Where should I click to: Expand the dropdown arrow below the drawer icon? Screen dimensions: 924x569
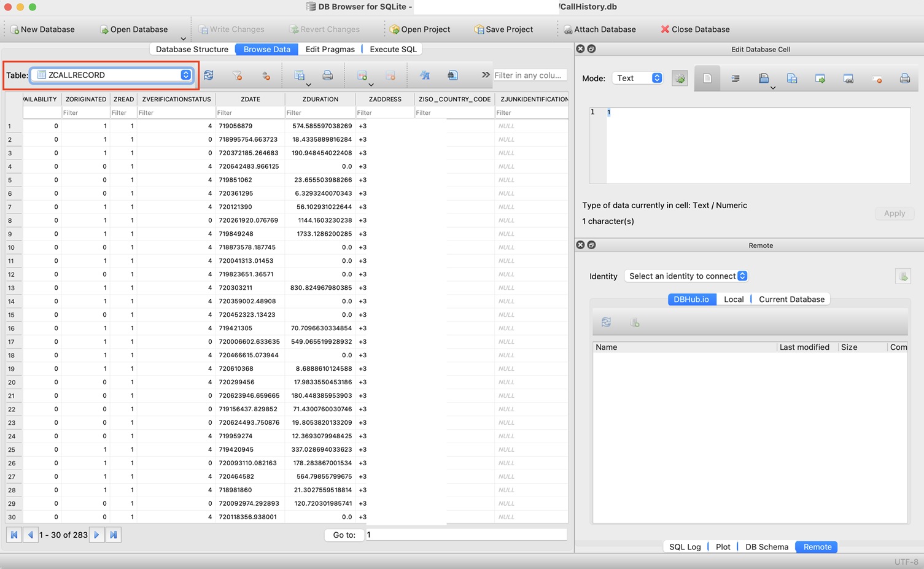tap(773, 88)
